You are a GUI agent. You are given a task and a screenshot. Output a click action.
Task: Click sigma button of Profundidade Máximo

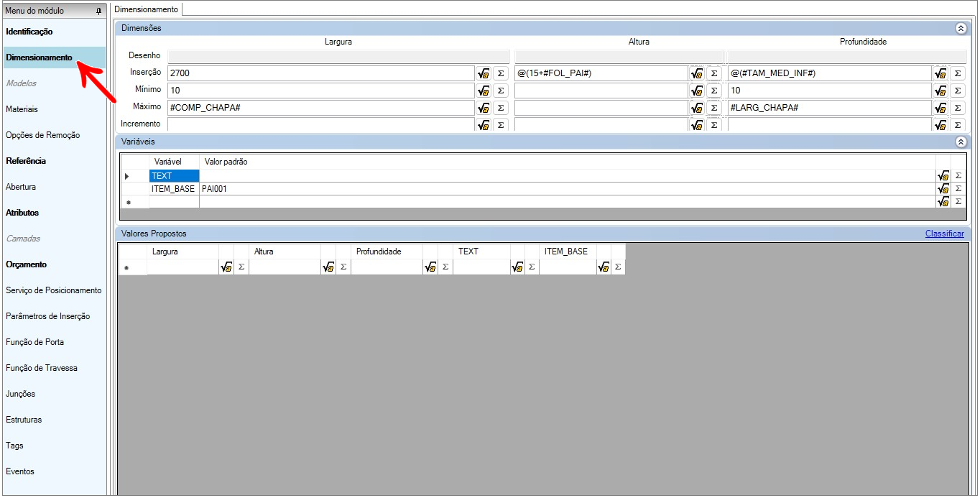click(958, 108)
